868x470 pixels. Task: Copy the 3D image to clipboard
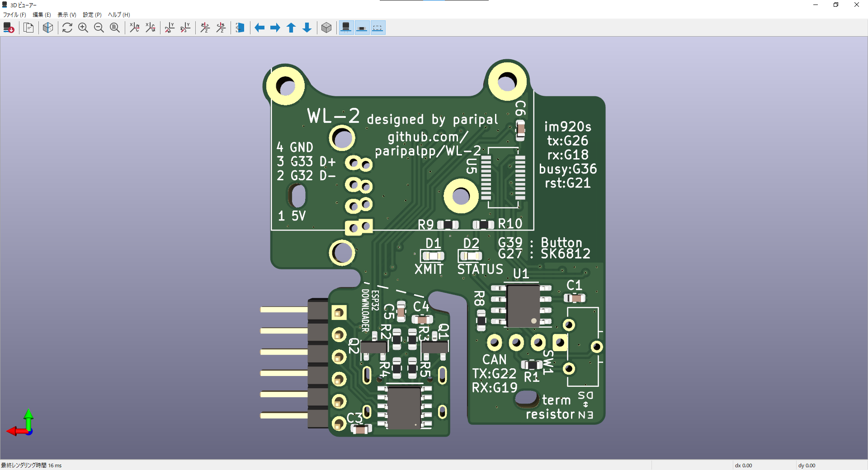(28, 28)
